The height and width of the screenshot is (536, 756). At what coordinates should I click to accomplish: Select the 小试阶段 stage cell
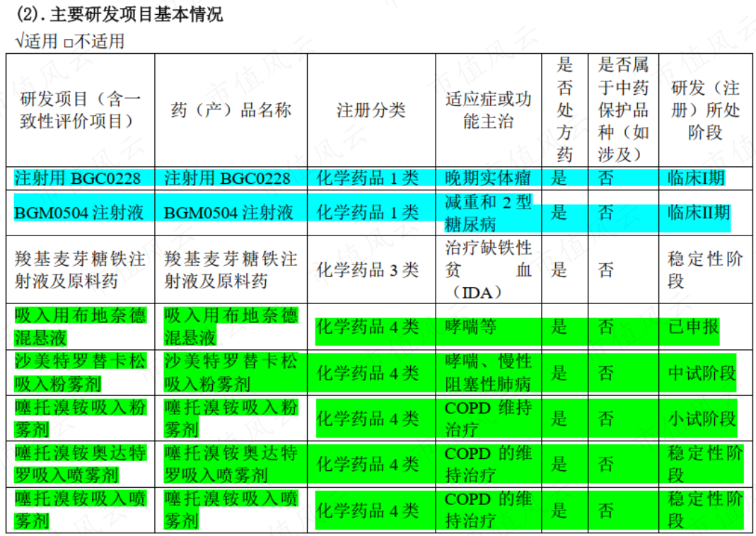702,419
